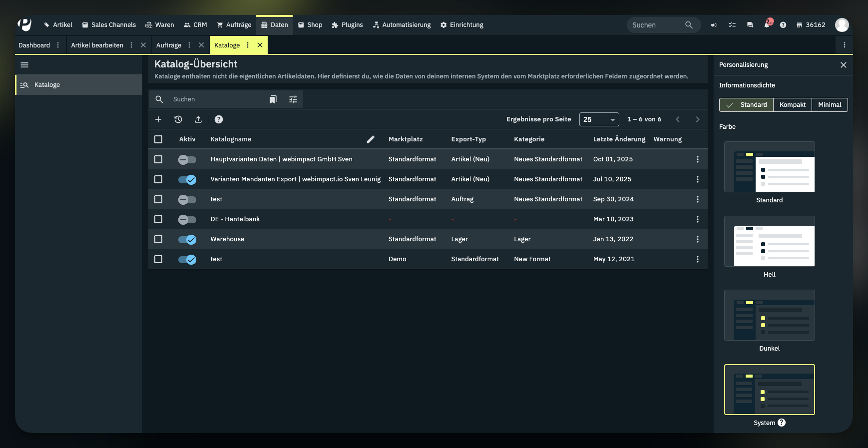Click the upload export icon in toolbar
This screenshot has height=448, width=868.
pyautogui.click(x=198, y=119)
